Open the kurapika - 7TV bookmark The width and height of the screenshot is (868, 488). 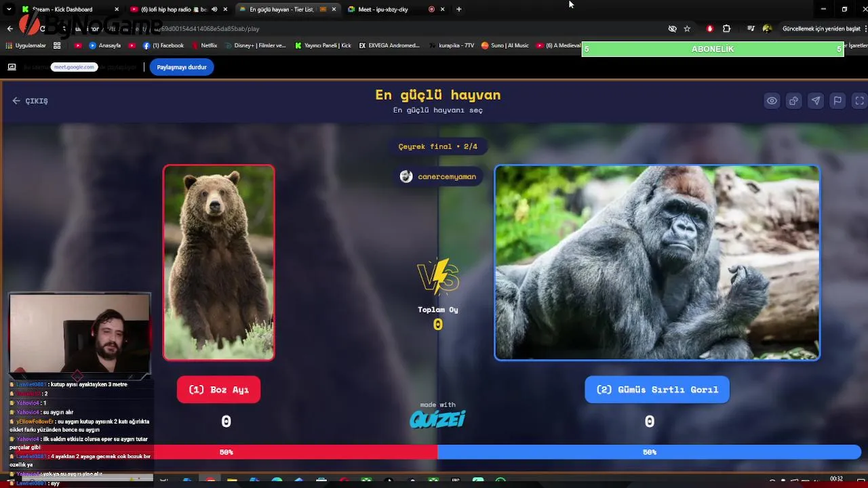450,45
